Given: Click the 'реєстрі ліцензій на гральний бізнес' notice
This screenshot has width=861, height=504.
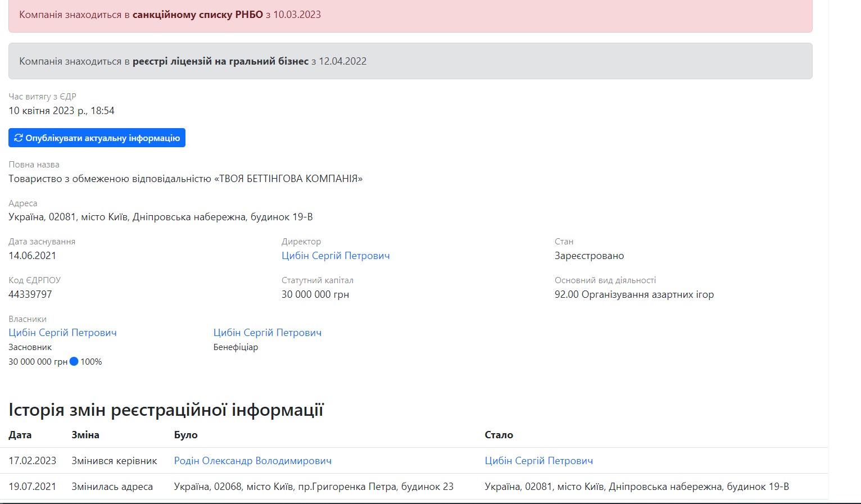Looking at the screenshot, I should (220, 61).
